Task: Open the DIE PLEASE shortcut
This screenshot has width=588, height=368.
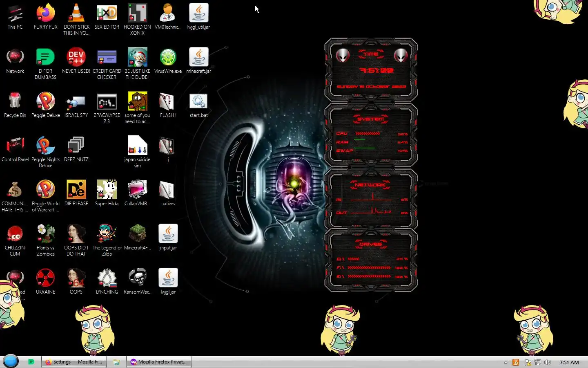Action: pos(76,193)
